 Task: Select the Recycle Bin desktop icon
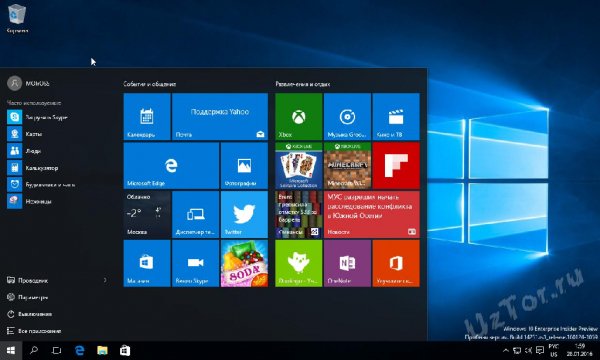pos(17,19)
